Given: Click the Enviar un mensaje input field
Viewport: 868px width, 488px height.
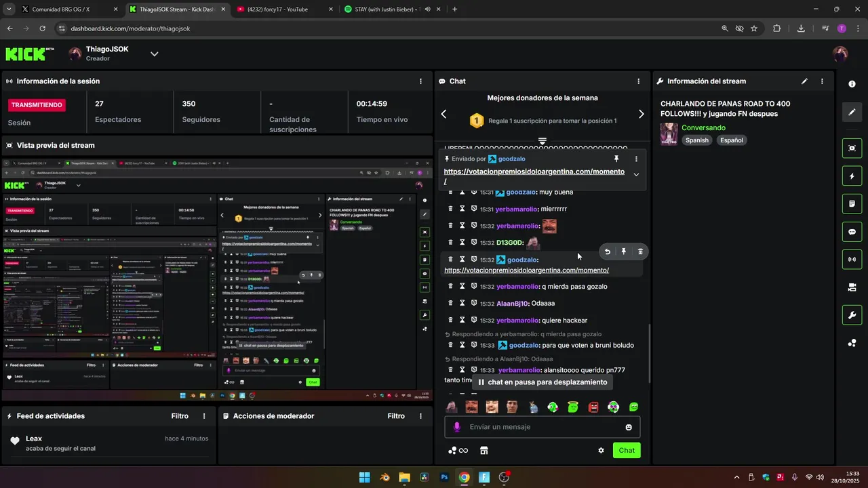Looking at the screenshot, I should pyautogui.click(x=542, y=427).
